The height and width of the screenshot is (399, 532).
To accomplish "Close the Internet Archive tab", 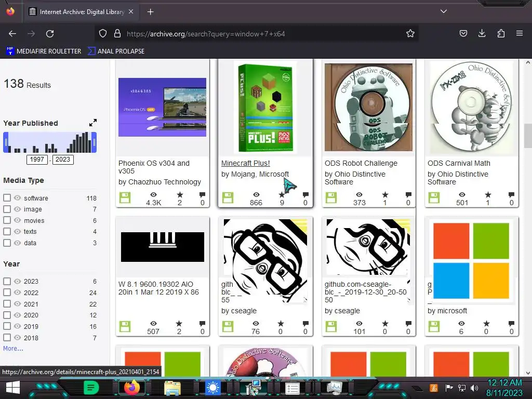I will (x=131, y=11).
